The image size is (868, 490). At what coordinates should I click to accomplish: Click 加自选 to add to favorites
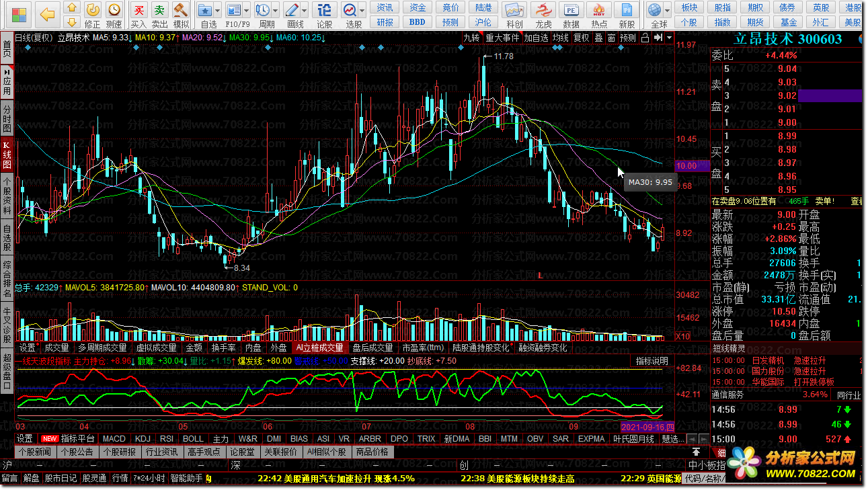(536, 38)
